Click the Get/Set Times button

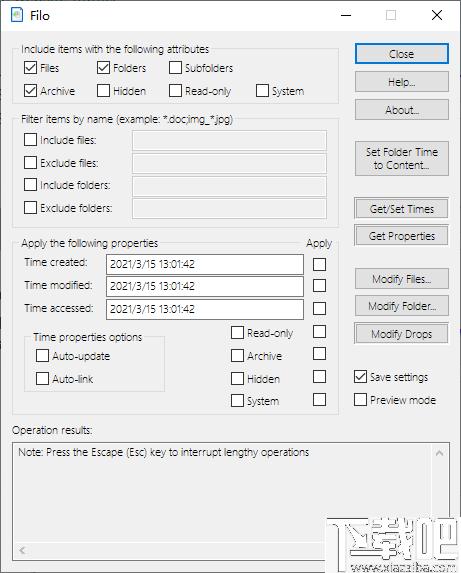click(401, 209)
